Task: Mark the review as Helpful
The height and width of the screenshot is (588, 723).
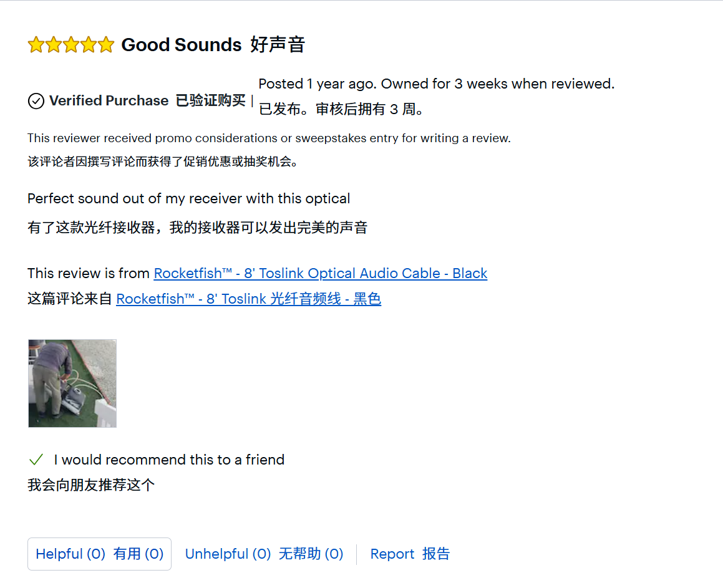Action: coord(99,554)
